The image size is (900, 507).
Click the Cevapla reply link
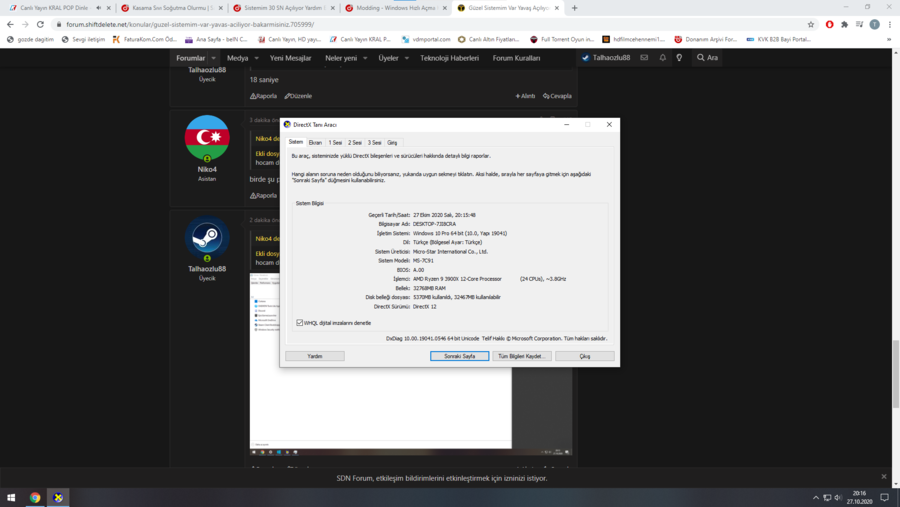[557, 96]
